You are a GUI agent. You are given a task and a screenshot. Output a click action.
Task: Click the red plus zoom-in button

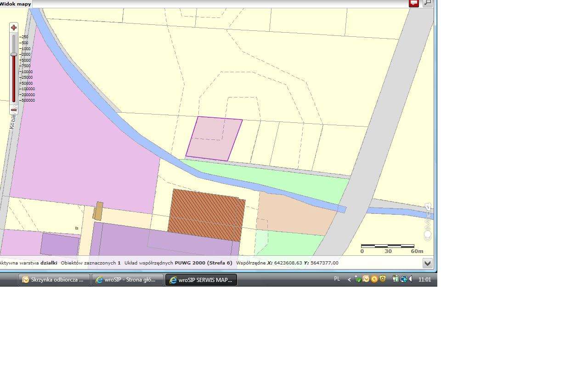tap(14, 28)
